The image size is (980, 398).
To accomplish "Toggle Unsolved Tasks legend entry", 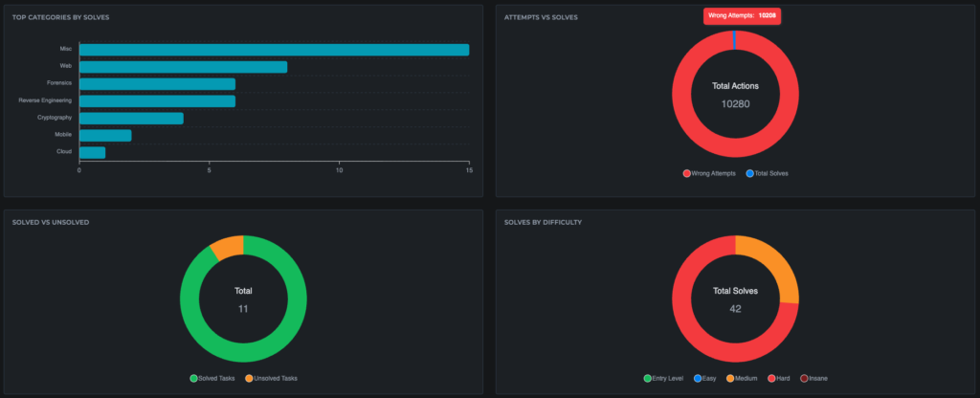I will click(277, 378).
